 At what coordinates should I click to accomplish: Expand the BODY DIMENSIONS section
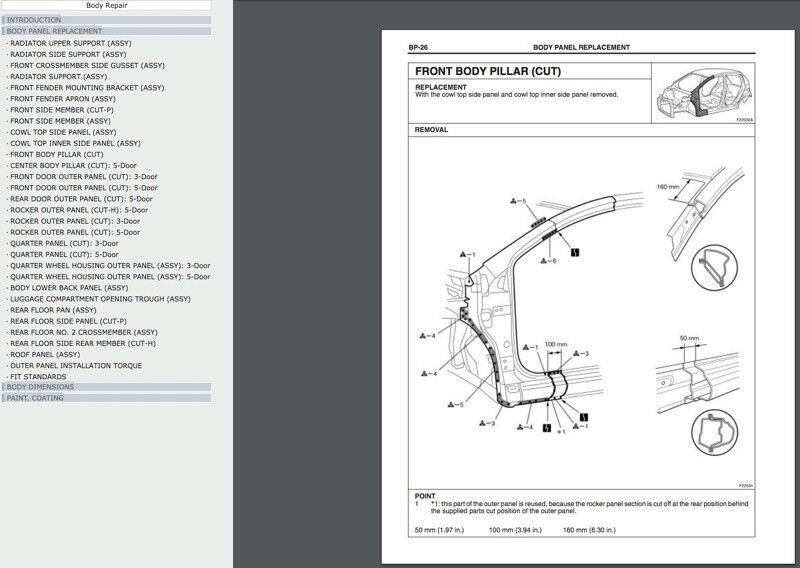[x=40, y=387]
